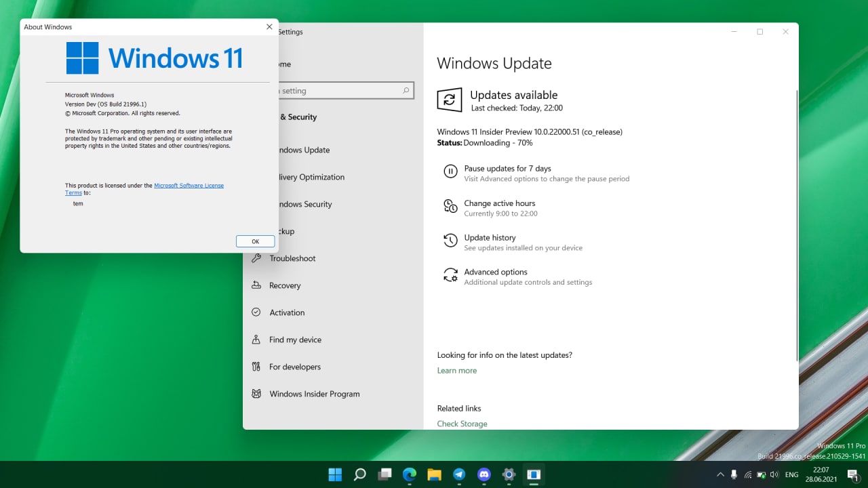Click the Settings window vertical scrollbar
This screenshot has width=868, height=488.
click(797, 226)
